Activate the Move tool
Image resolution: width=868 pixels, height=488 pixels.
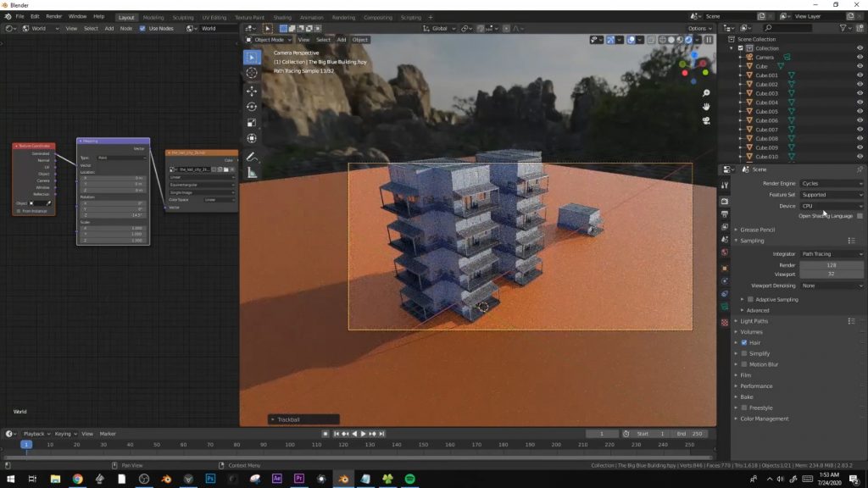(252, 91)
